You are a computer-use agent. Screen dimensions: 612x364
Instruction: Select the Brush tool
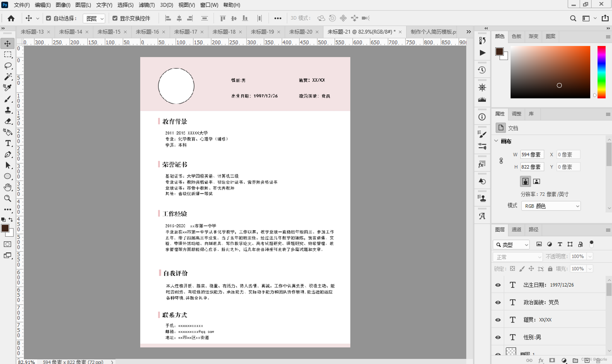pyautogui.click(x=8, y=99)
